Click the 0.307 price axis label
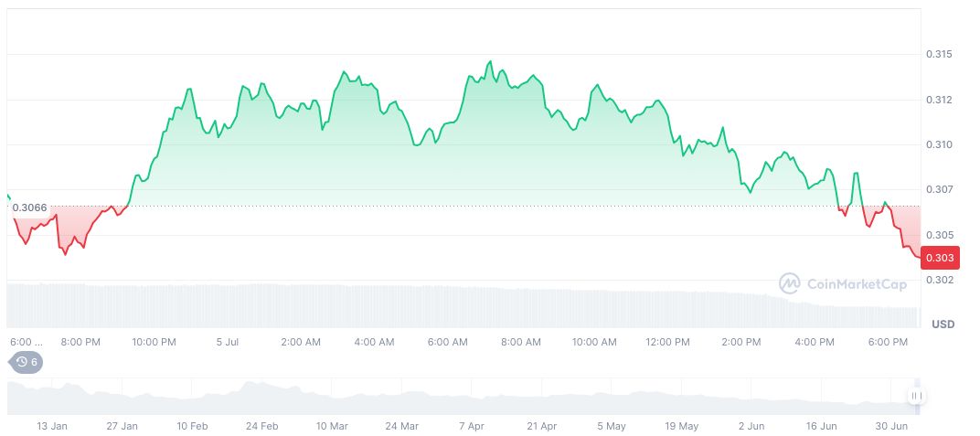Viewport: 980px width, 436px height. click(x=939, y=189)
